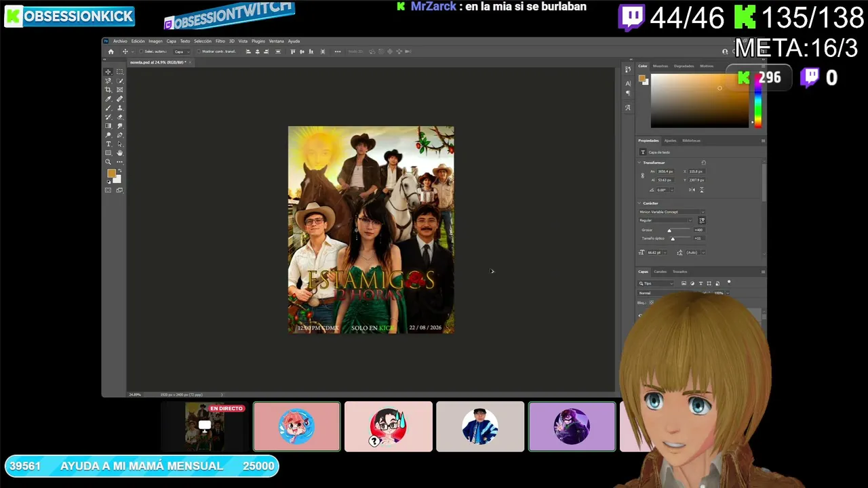Flip horizontally in the Transformar section
This screenshot has width=868, height=488.
pyautogui.click(x=692, y=190)
